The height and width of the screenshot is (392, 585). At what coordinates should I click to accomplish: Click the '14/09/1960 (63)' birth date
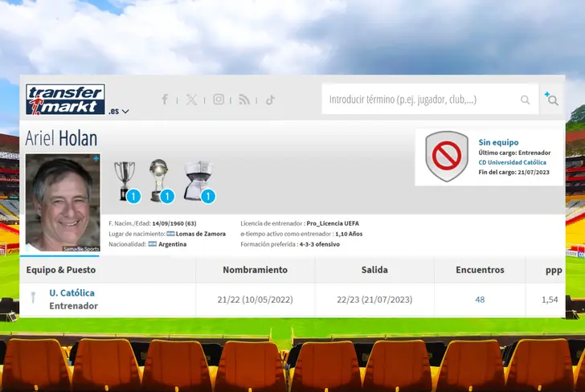tap(174, 223)
